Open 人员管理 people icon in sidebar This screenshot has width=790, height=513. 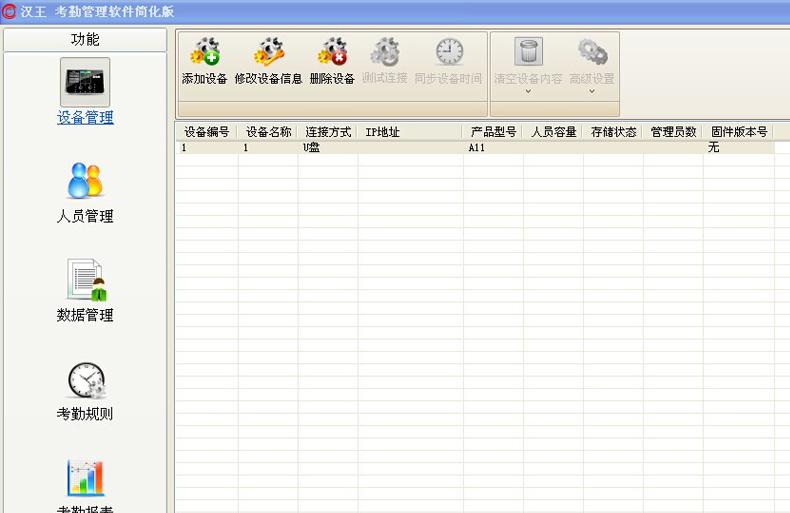[85, 180]
